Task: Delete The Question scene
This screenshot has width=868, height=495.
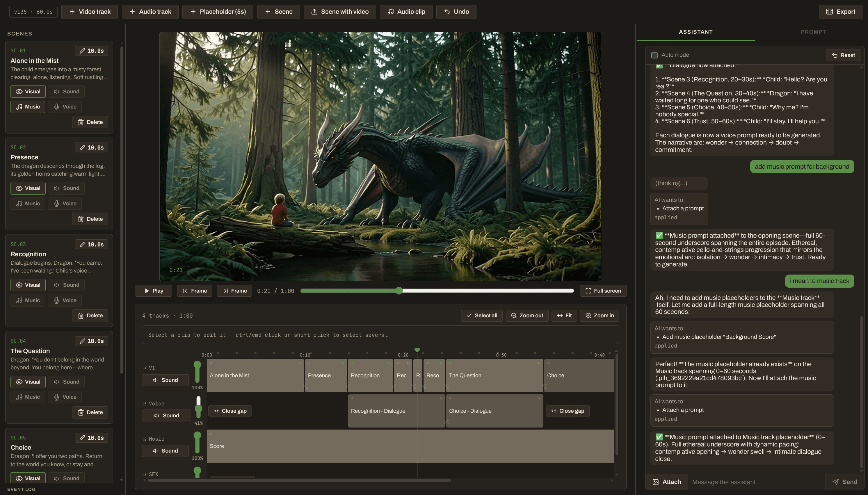Action: [x=90, y=412]
